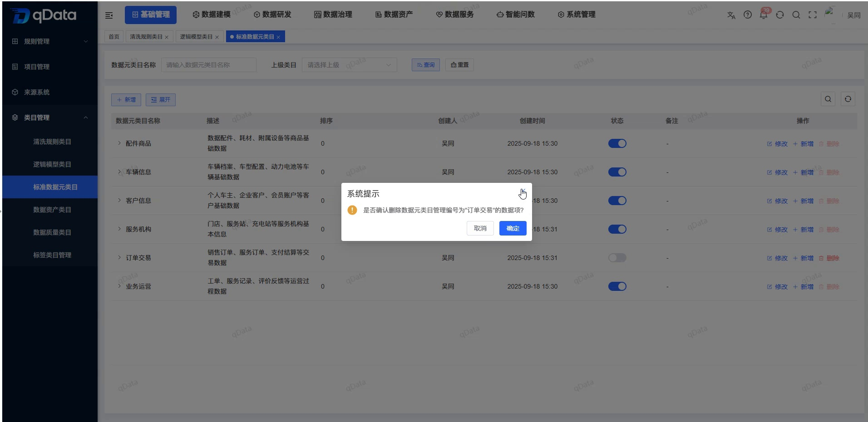868x422 pixels.
Task: Expand the 服务机构 row
Action: pos(119,229)
